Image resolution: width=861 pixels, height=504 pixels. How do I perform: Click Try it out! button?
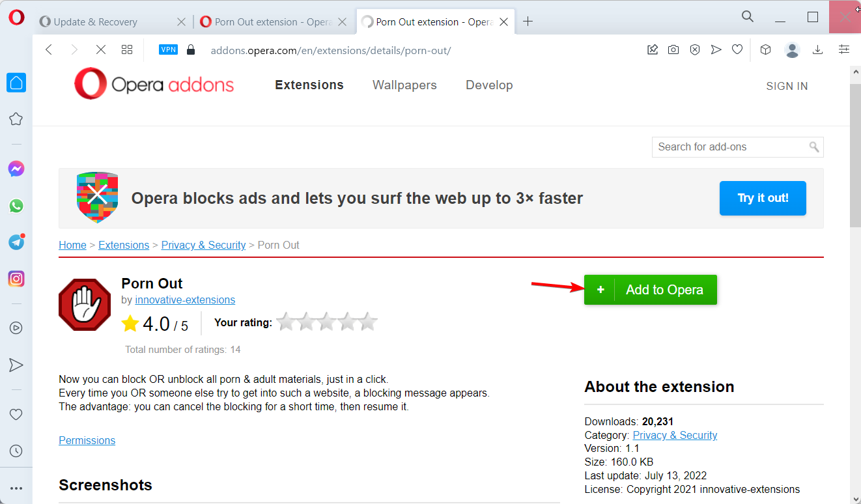tap(763, 198)
